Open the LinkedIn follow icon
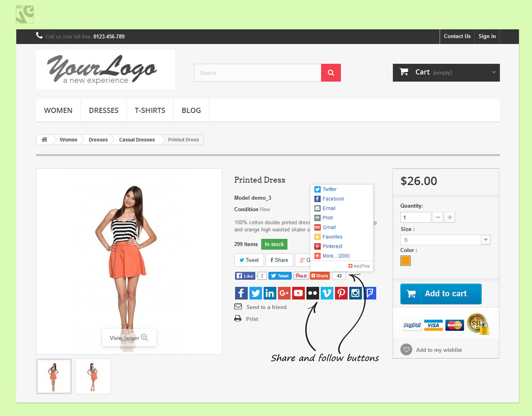 coord(270,293)
